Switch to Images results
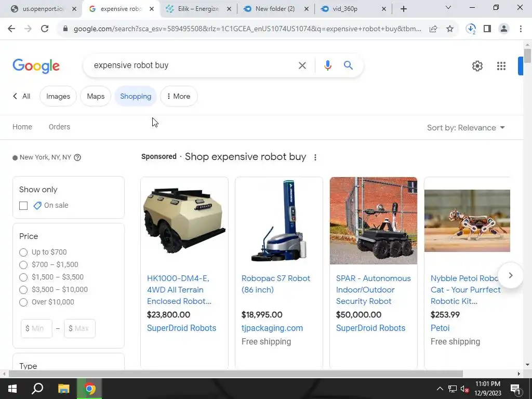532x399 pixels. pyautogui.click(x=58, y=96)
